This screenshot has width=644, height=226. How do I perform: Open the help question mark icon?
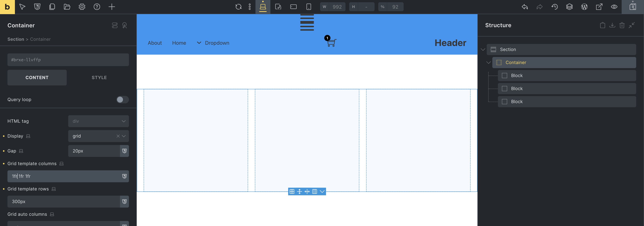click(x=97, y=7)
